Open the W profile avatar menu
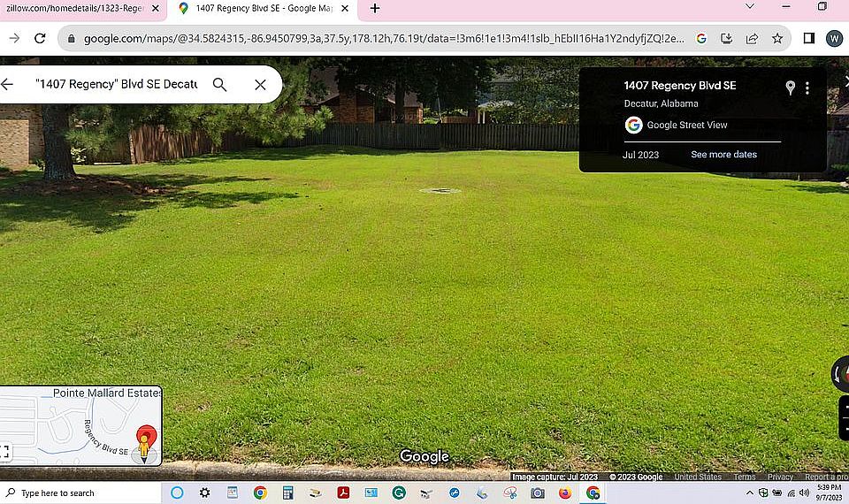Screen dimensions: 849x504 coord(834,39)
